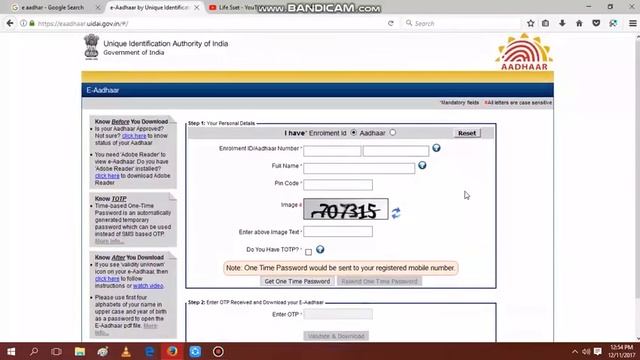
Task: Click help icon beside Full Name field
Action: (422, 165)
